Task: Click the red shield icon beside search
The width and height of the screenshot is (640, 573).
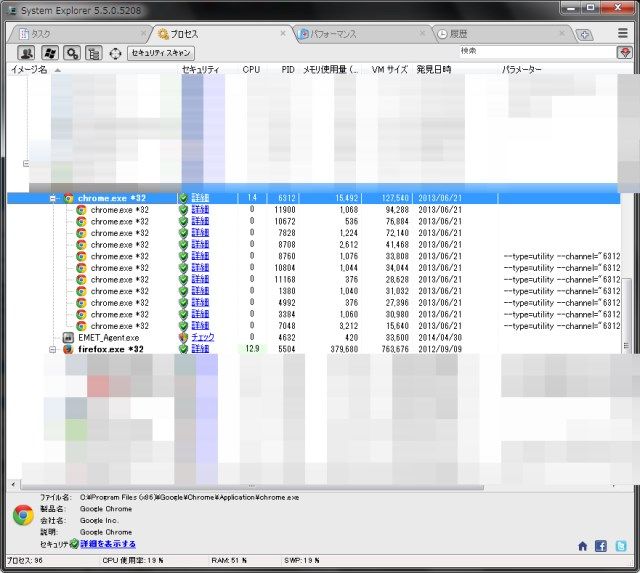Action: [x=624, y=52]
